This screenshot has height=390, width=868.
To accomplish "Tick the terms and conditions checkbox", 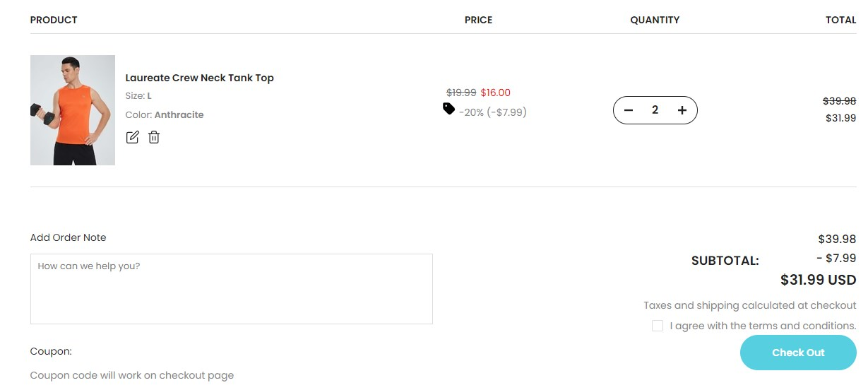I will point(658,326).
